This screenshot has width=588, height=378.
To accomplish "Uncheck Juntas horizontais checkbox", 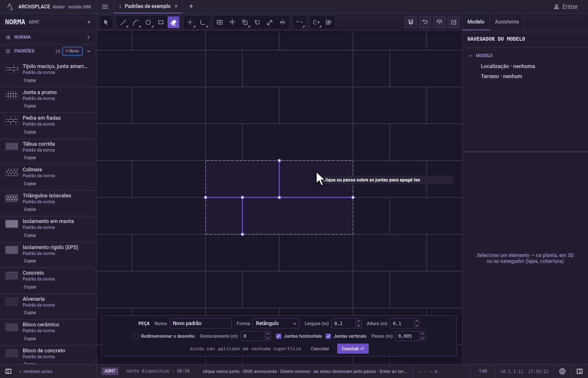I will [x=278, y=336].
